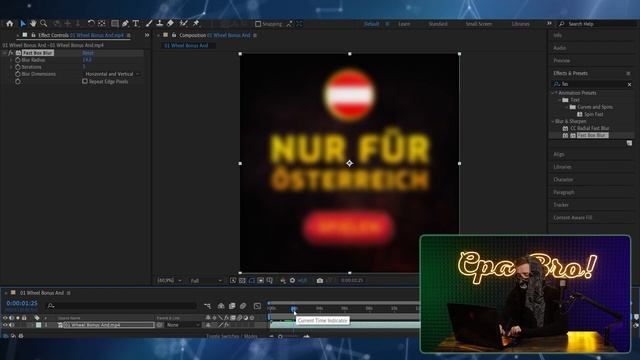Toggle the effect switch on layer 1

pos(226,325)
